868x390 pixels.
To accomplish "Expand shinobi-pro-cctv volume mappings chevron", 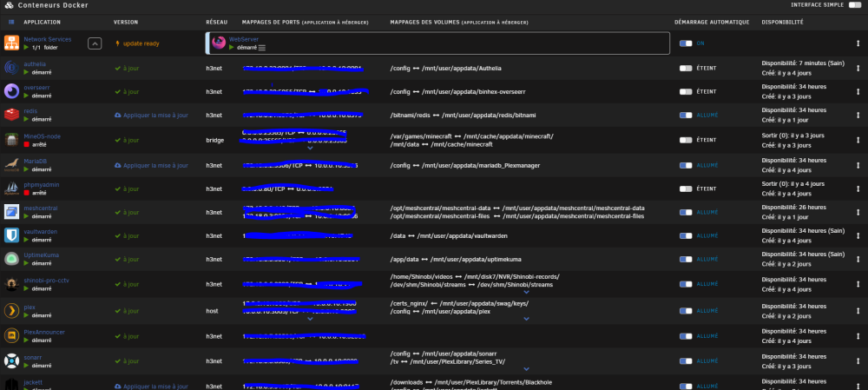I will 527,292.
